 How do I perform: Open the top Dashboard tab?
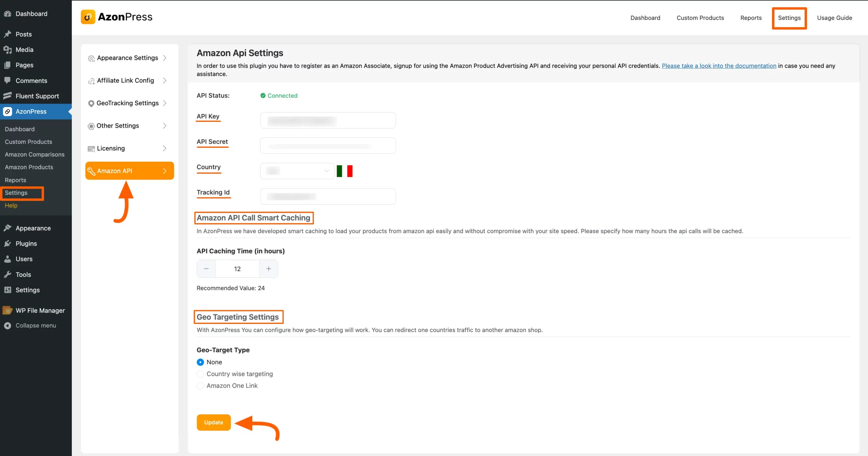pos(645,18)
